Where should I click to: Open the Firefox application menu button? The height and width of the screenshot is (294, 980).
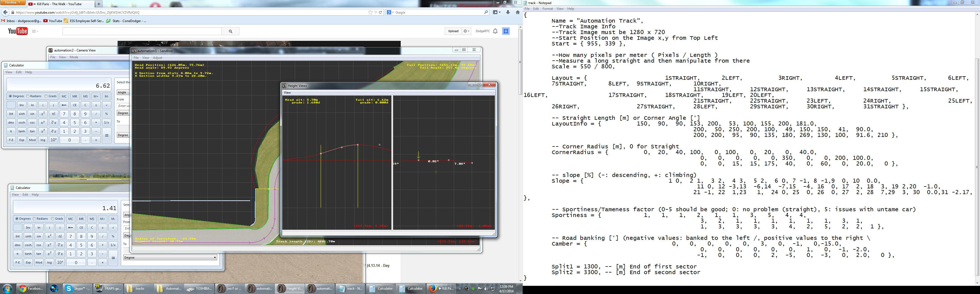click(x=13, y=3)
